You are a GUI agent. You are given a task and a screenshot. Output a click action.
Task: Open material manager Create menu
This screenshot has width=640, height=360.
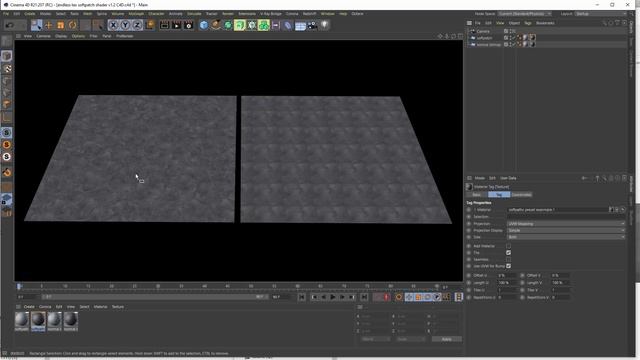29,307
